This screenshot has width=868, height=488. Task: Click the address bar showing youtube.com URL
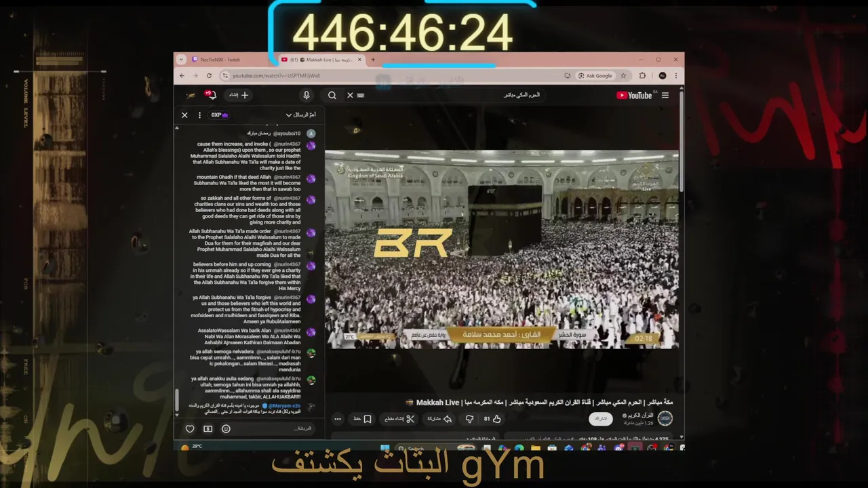(x=393, y=76)
